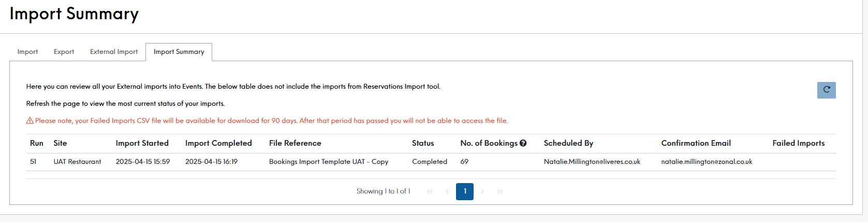Image resolution: width=868 pixels, height=222 pixels.
Task: Click the Bookings Import Template UAT file reference
Action: (329, 162)
